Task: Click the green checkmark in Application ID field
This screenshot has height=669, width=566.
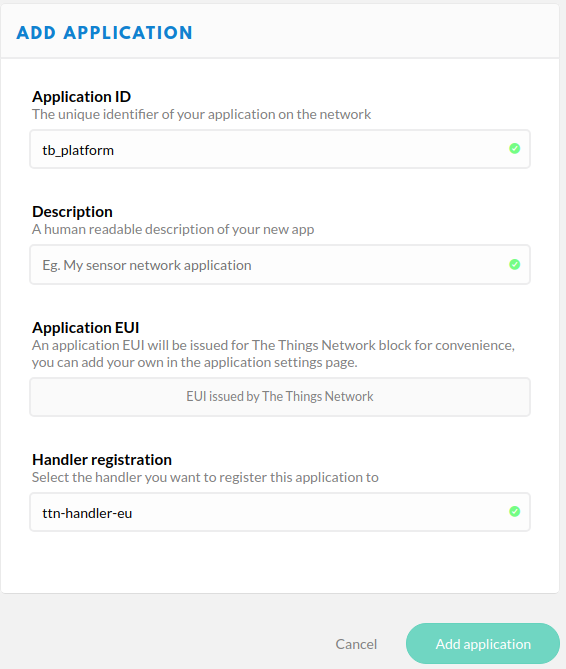Action: (x=514, y=148)
